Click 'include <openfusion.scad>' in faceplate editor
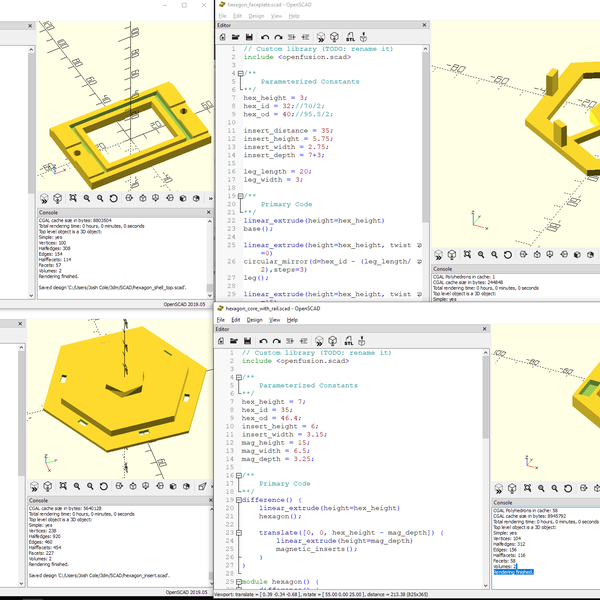Screen dimensions: 600x600 tap(297, 57)
